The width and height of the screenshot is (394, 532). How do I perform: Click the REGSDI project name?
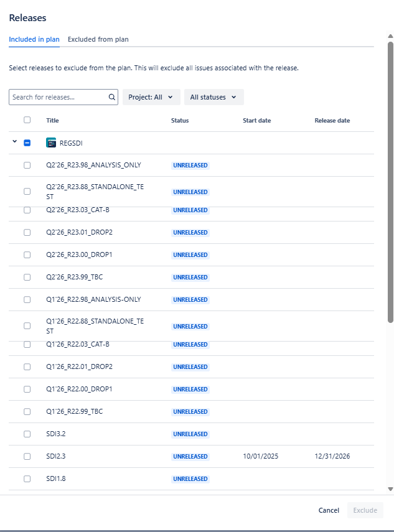click(x=71, y=143)
